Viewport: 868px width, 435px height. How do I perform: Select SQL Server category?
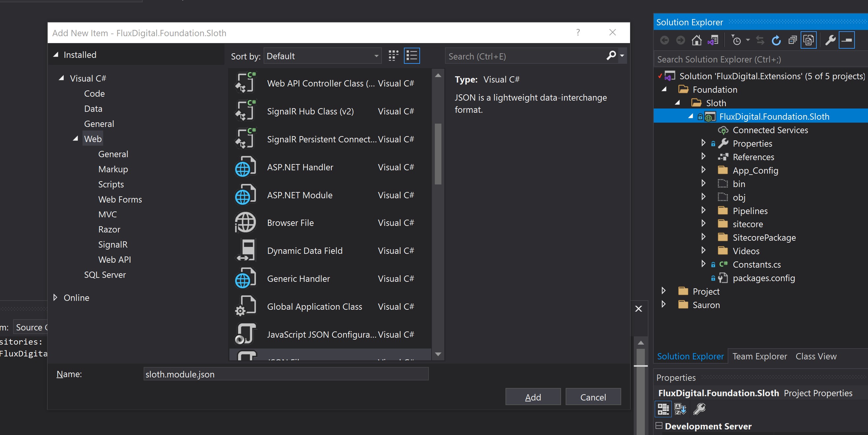[105, 275]
